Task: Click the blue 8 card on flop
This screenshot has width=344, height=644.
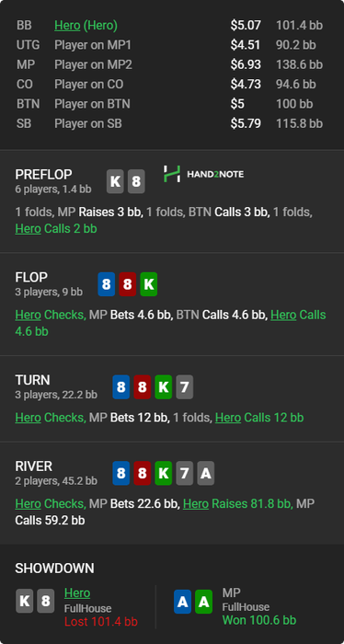Action: [107, 284]
